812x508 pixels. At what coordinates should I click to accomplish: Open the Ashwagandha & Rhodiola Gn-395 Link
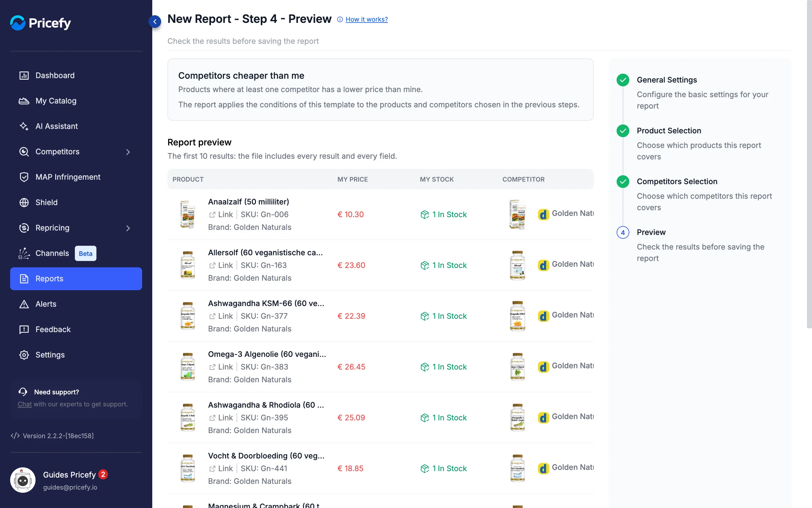point(221,418)
